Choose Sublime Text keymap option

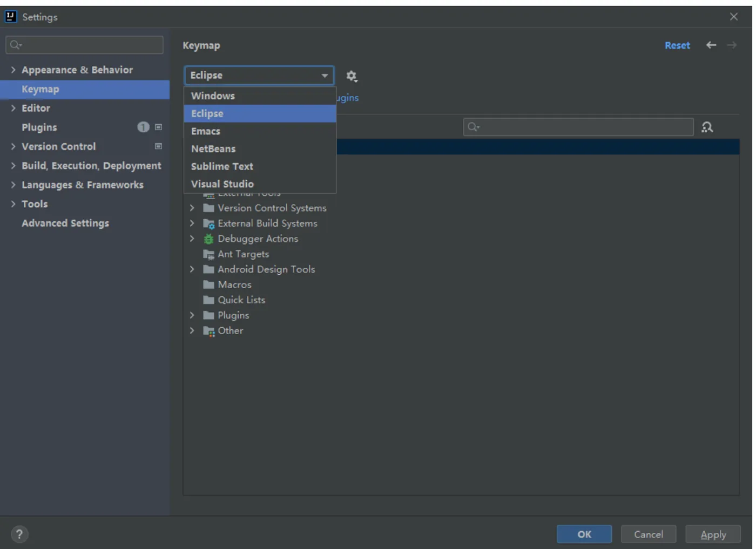click(x=260, y=166)
